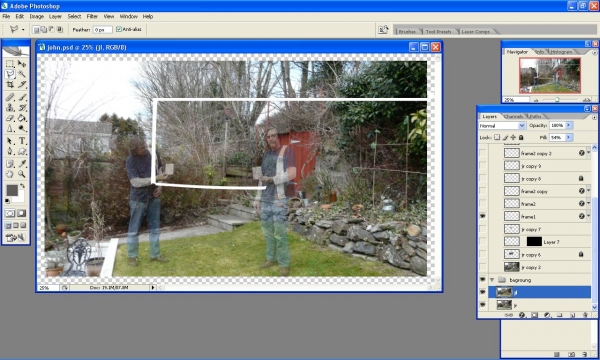The height and width of the screenshot is (360, 600).
Task: Select the Type tool
Action: click(x=22, y=141)
